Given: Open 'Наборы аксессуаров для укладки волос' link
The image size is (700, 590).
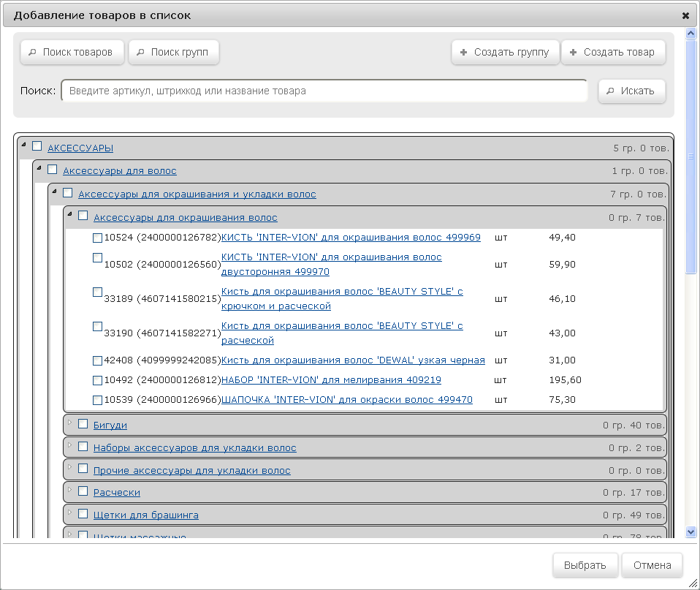Looking at the screenshot, I should coord(194,448).
